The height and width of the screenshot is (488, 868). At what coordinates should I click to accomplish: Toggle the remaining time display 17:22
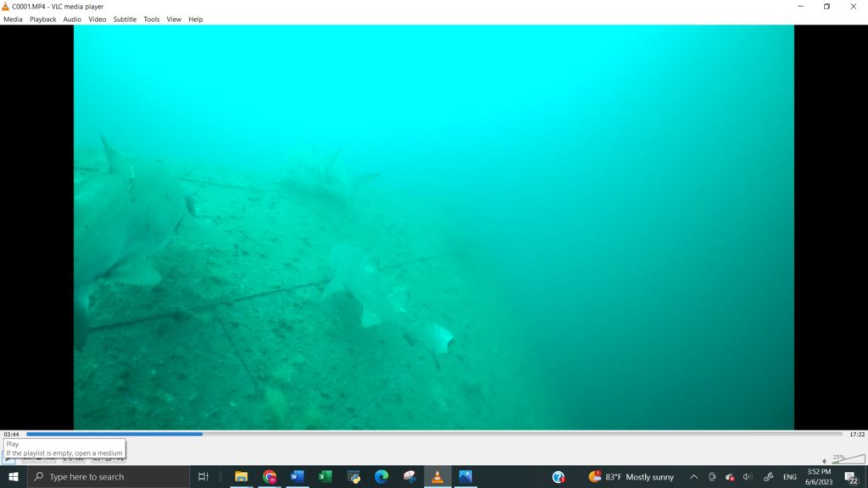(x=856, y=435)
